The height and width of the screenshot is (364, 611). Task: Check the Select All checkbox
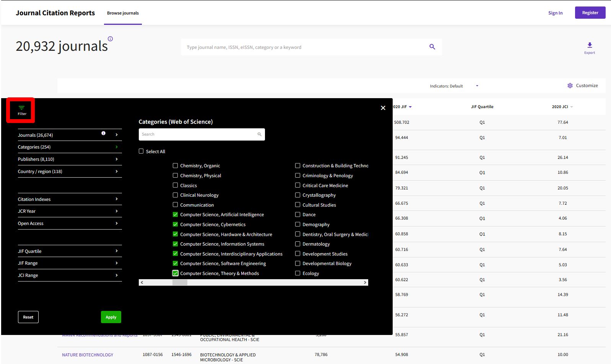pos(141,151)
